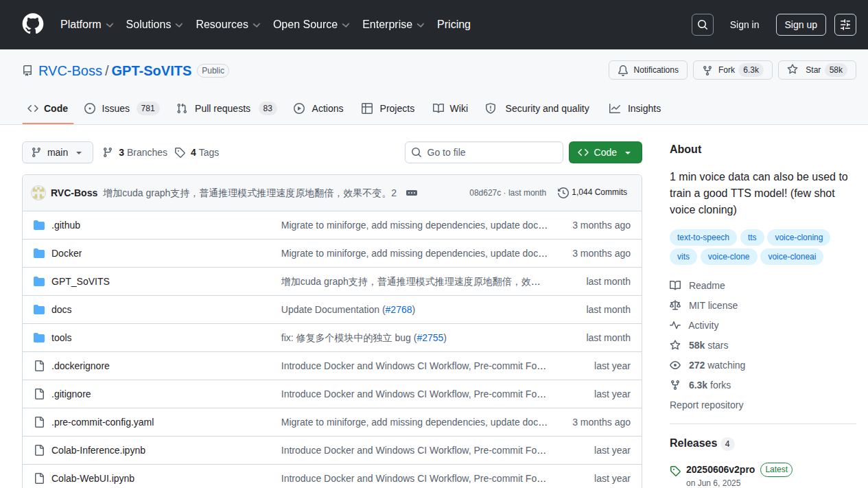Select the Code tab
868x488 pixels.
pos(47,108)
